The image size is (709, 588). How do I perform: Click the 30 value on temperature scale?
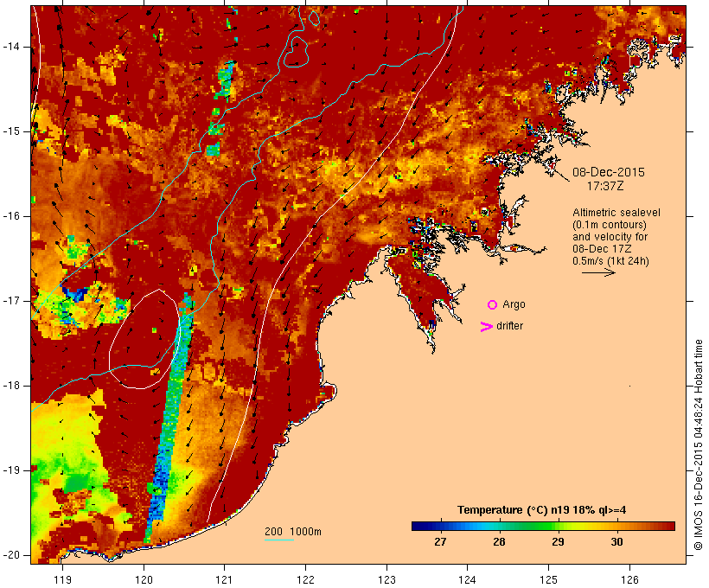point(616,542)
